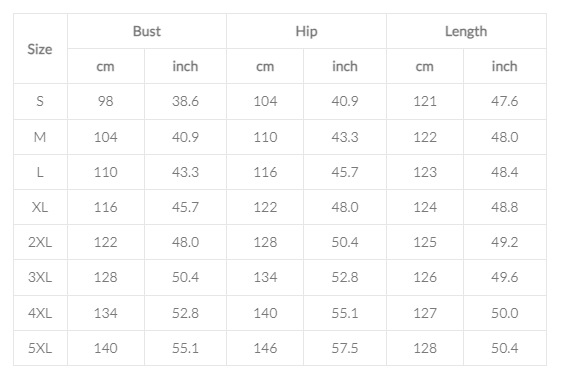The image size is (567, 375).
Task: Click the 98 cm bust cell
Action: (x=106, y=101)
